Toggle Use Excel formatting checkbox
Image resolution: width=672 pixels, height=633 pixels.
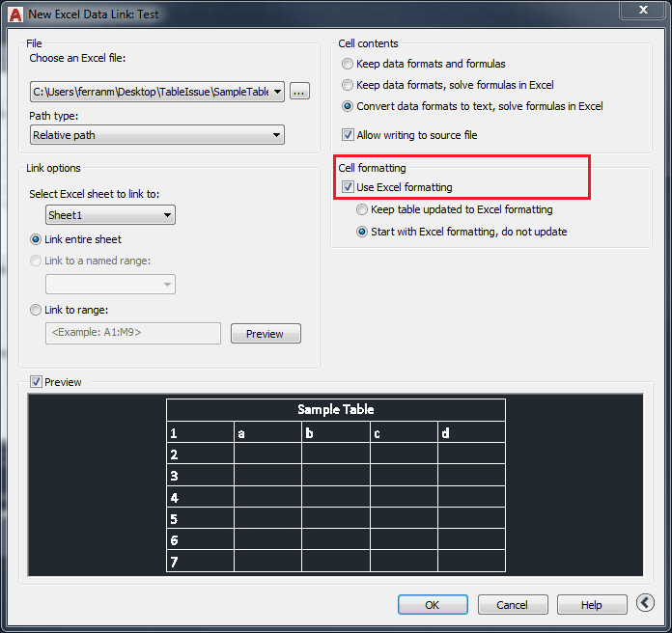click(x=348, y=187)
